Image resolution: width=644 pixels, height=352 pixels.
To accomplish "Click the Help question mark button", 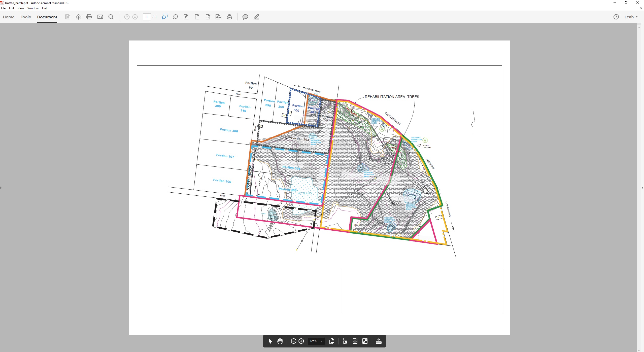I will pyautogui.click(x=616, y=17).
